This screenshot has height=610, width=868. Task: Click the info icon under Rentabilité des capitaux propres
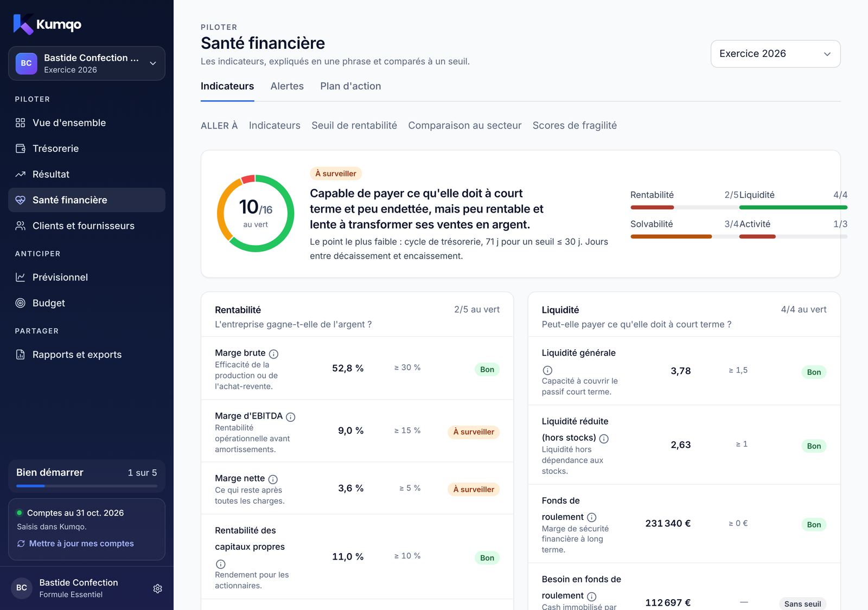[221, 564]
